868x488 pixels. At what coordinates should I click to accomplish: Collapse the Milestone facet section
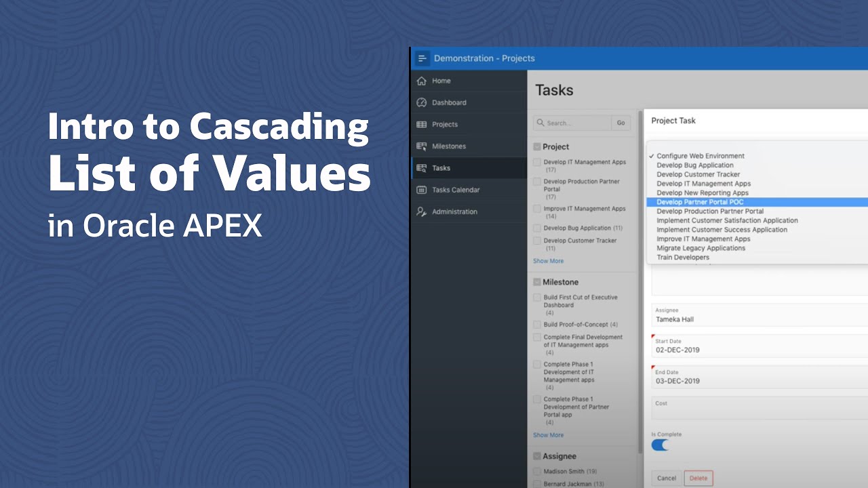[537, 282]
